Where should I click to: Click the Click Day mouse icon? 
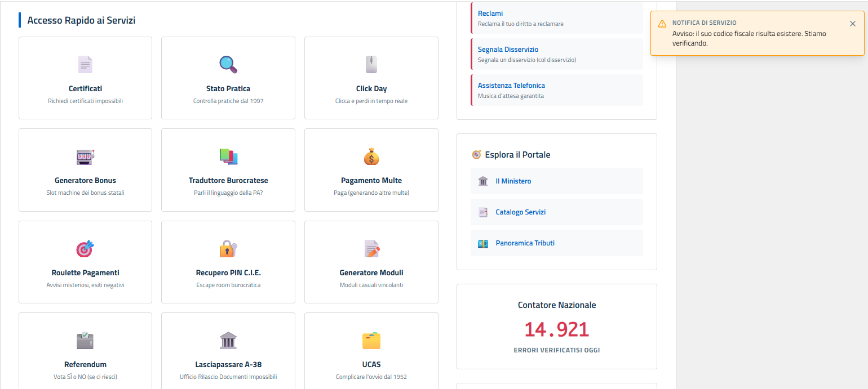[x=371, y=65]
